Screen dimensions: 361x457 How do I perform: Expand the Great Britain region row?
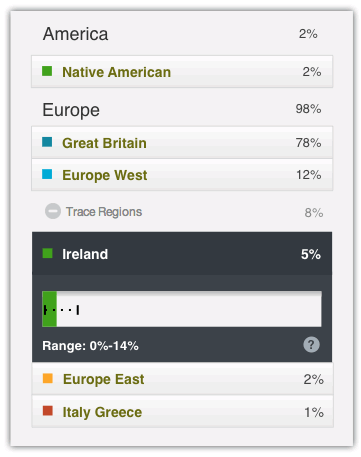tap(182, 143)
